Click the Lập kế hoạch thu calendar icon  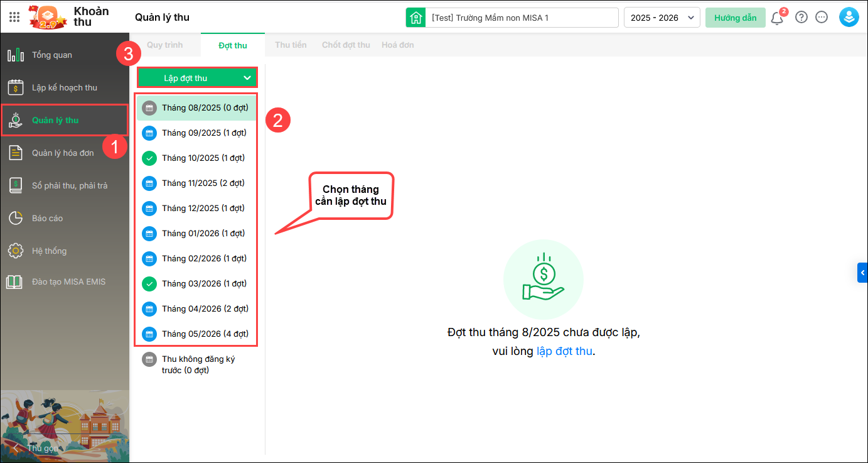pos(16,87)
